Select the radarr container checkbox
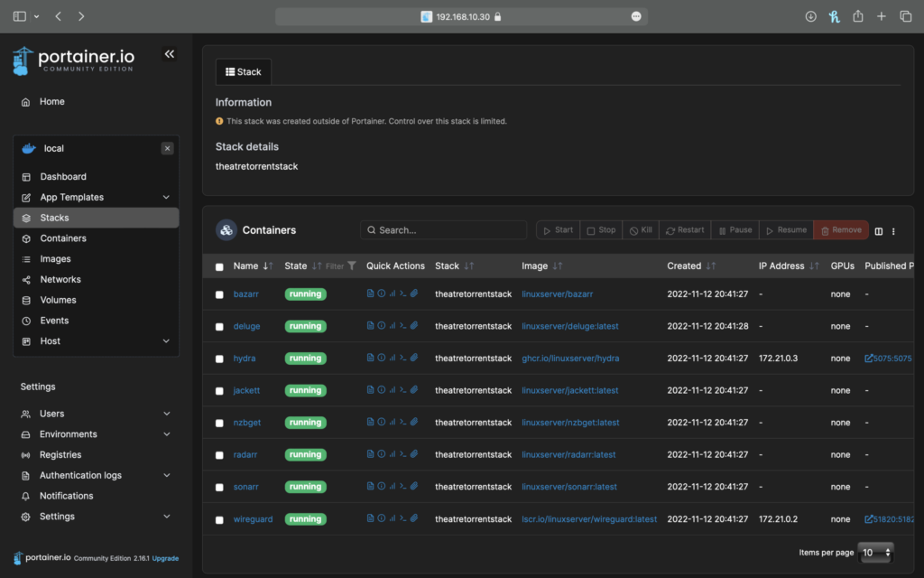Screen dimensions: 924x578 point(219,455)
